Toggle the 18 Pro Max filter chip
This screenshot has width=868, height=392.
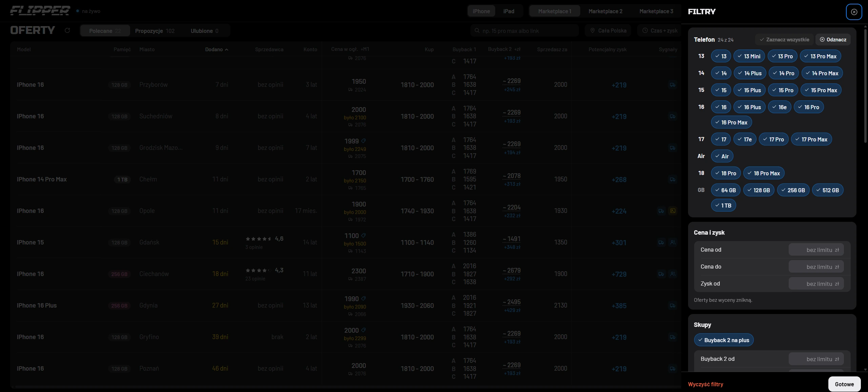(764, 173)
